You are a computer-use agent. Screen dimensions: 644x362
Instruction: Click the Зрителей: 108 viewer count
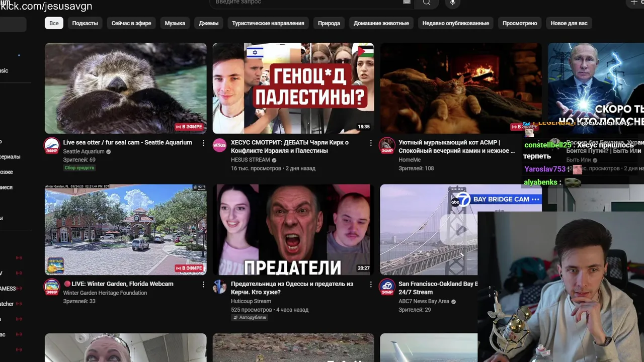416,168
